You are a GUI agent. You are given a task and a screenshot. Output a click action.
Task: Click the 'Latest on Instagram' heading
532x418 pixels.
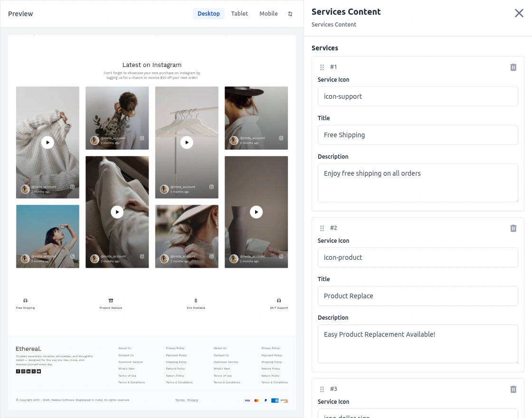(152, 65)
